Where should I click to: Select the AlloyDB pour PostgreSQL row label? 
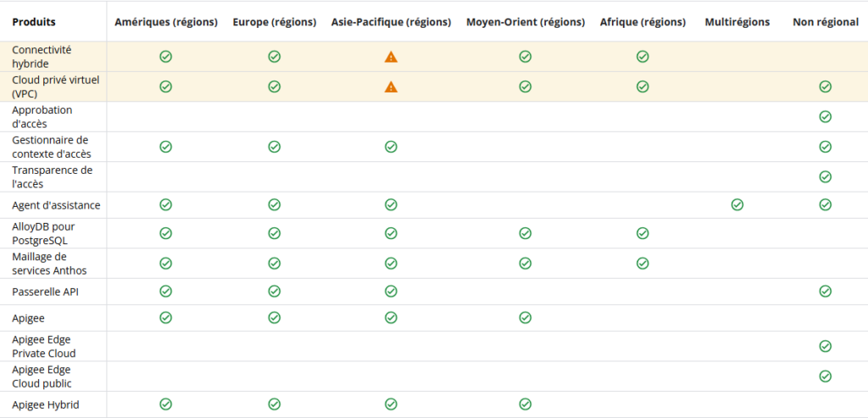43,233
